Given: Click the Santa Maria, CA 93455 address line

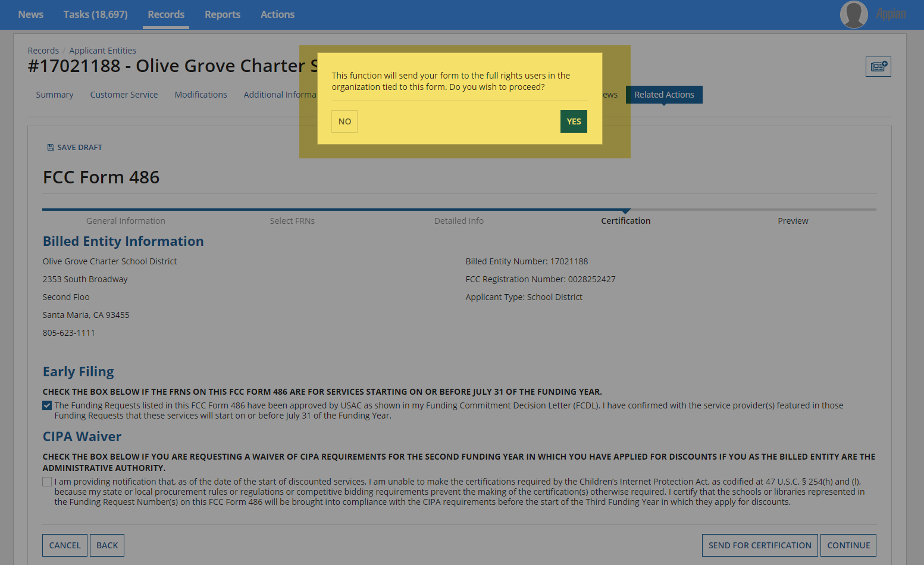Looking at the screenshot, I should pos(86,315).
